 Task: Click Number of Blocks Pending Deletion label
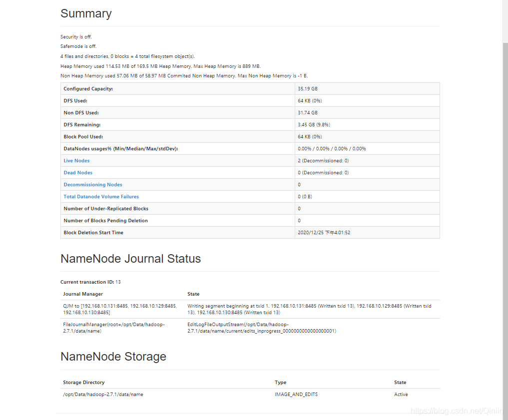(105, 221)
